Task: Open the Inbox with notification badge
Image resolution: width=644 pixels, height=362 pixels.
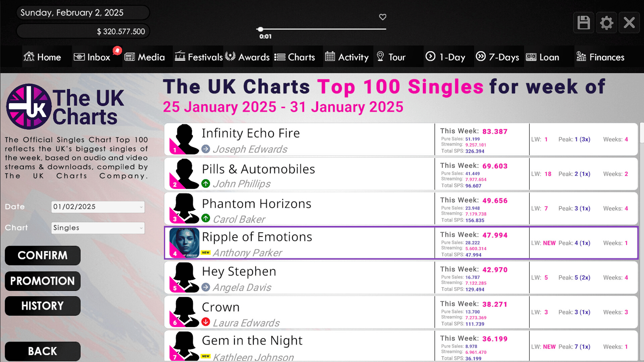Action: pyautogui.click(x=92, y=57)
